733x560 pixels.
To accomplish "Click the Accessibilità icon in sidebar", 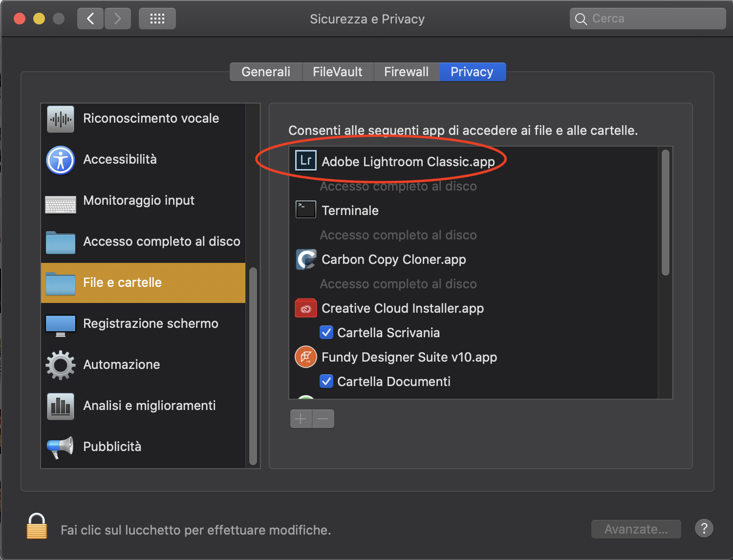I will pyautogui.click(x=61, y=160).
